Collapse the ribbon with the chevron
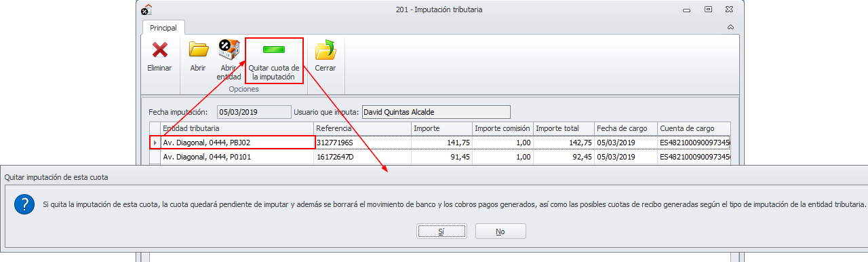Screen dimensions: 868x262 tap(730, 27)
